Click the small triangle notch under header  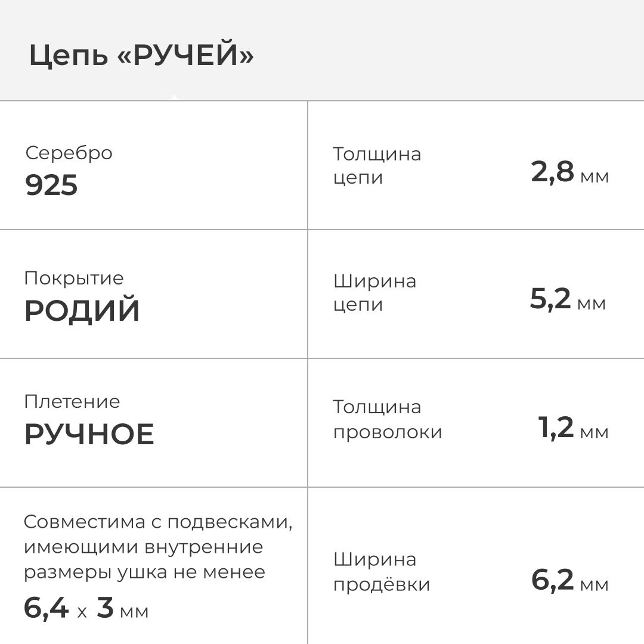click(174, 97)
